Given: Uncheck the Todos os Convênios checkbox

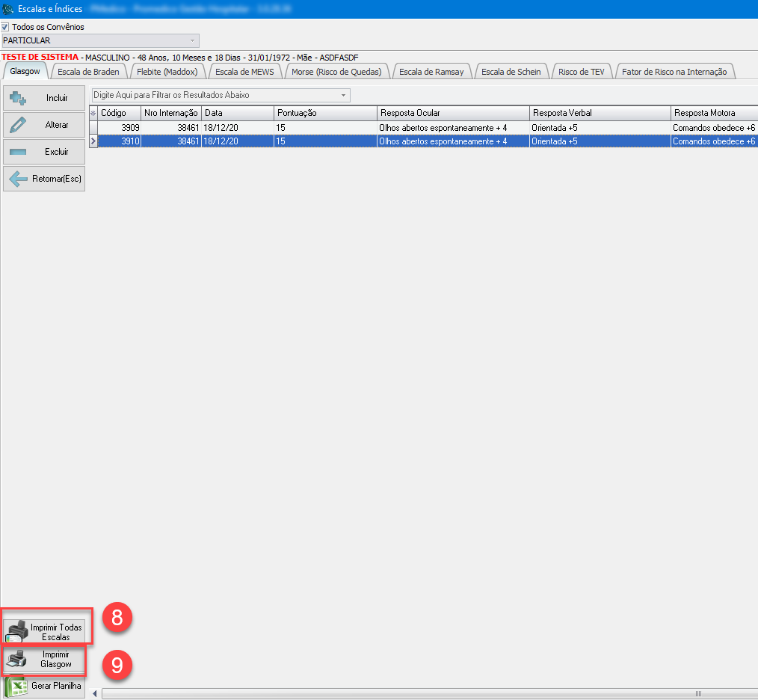Looking at the screenshot, I should point(5,27).
